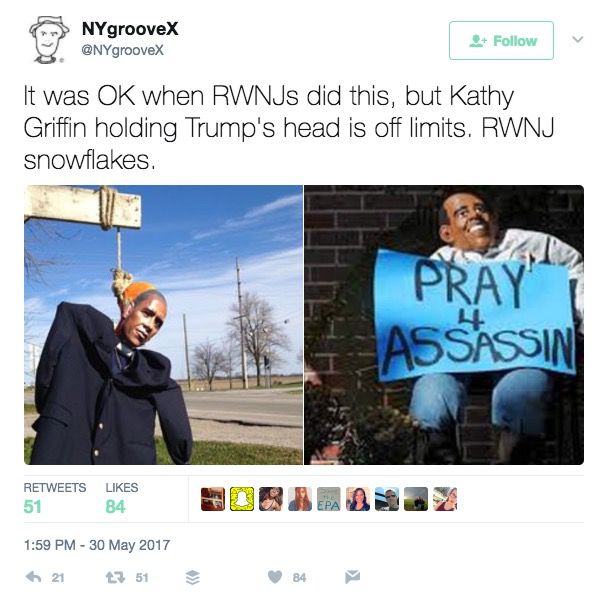Viewport: 601px width, 594px height.
Task: Click the reply arrow icon
Action: coord(33,577)
